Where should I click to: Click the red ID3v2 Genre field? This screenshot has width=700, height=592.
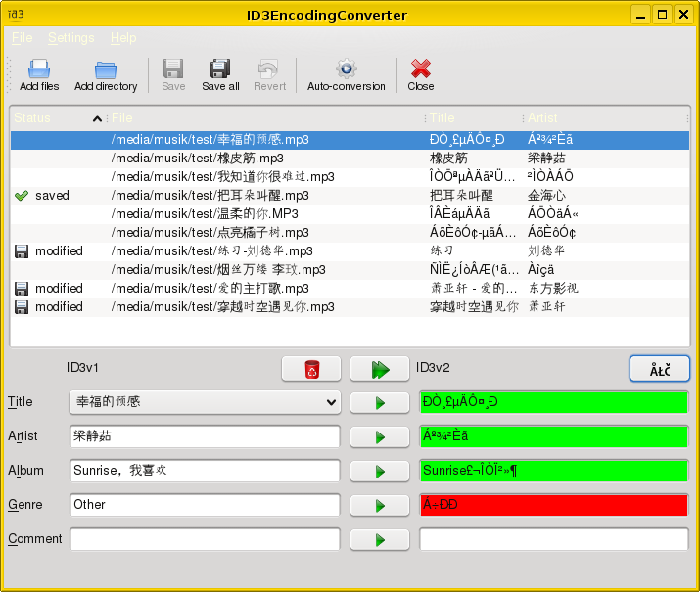554,505
